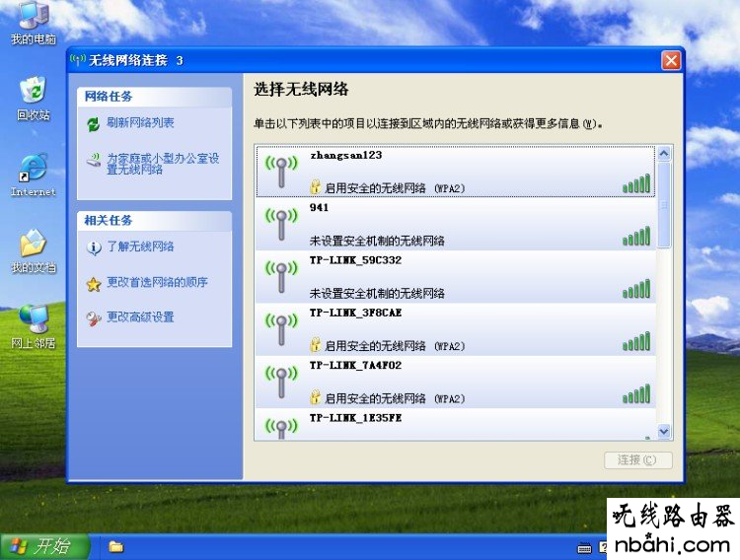
Task: Select the Recycle Bin desktop icon
Action: [33, 99]
